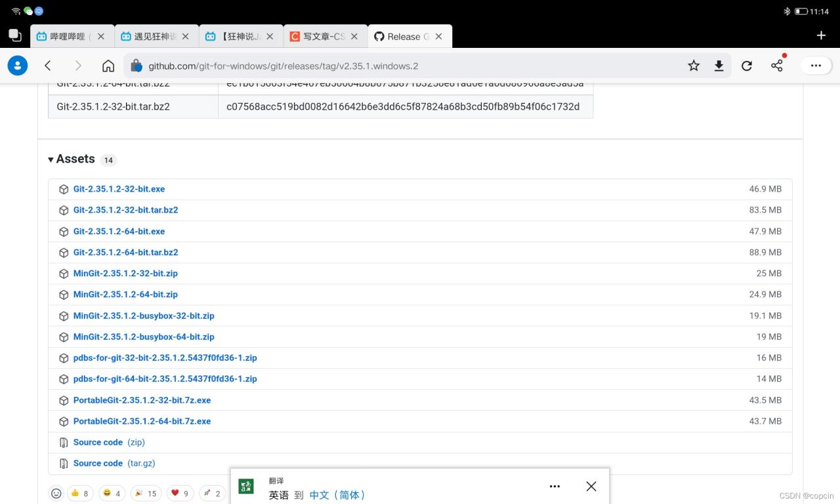Close the 哔哩哔哩 tab
The width and height of the screenshot is (840, 504).
click(x=101, y=37)
